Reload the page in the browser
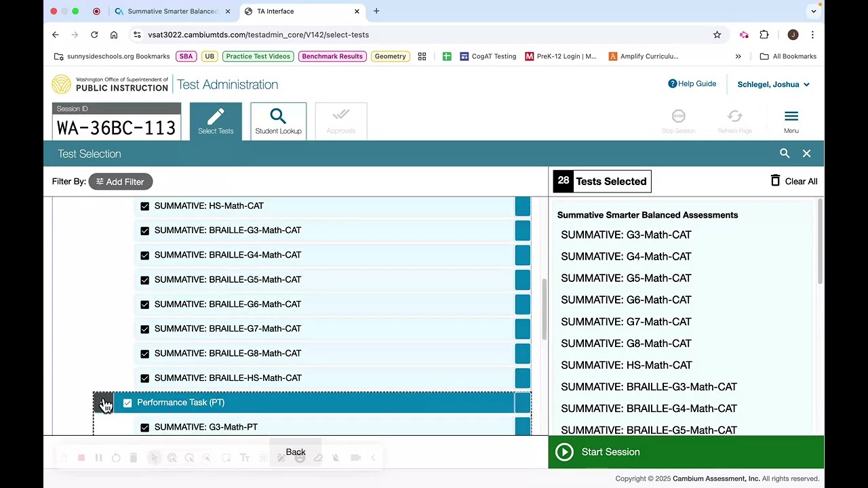The height and width of the screenshot is (488, 868). (x=94, y=35)
